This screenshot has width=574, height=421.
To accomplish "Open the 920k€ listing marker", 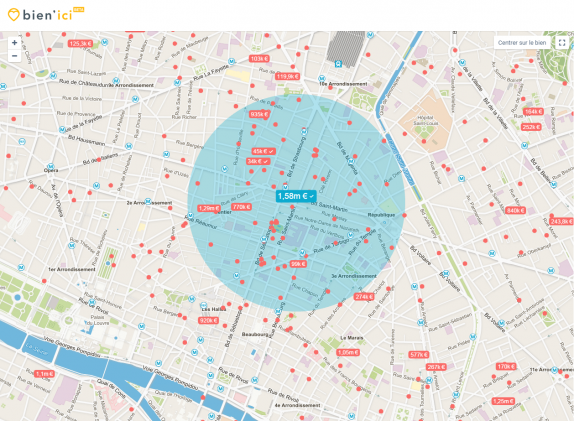I will click(x=208, y=321).
